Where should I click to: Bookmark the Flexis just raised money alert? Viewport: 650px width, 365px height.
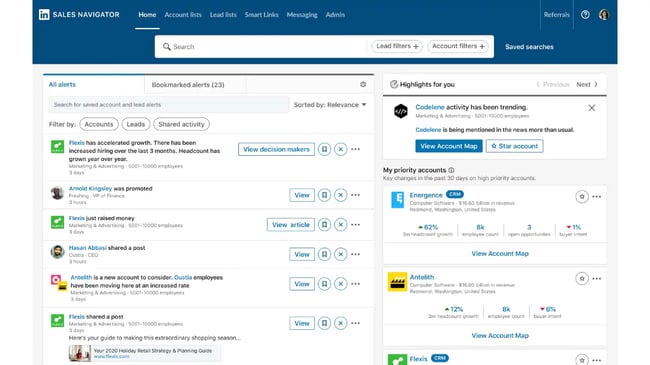tap(324, 225)
